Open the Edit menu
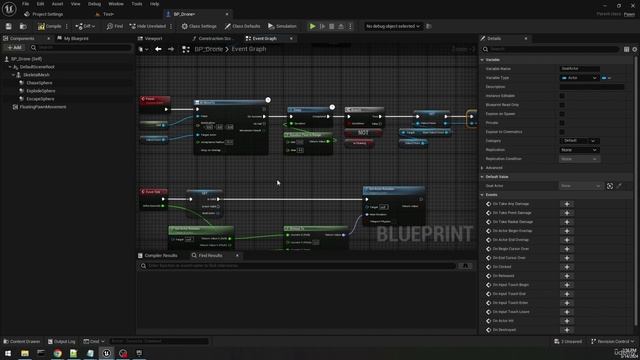 tap(40, 4)
